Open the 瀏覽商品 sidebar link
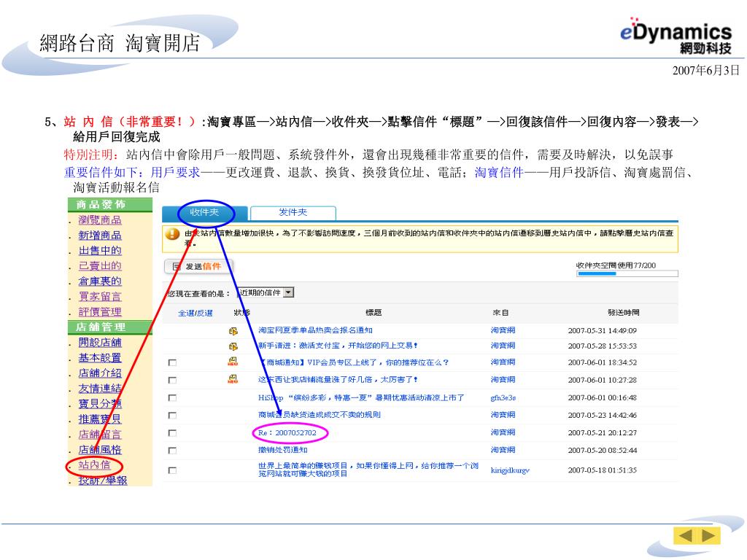 (x=100, y=220)
